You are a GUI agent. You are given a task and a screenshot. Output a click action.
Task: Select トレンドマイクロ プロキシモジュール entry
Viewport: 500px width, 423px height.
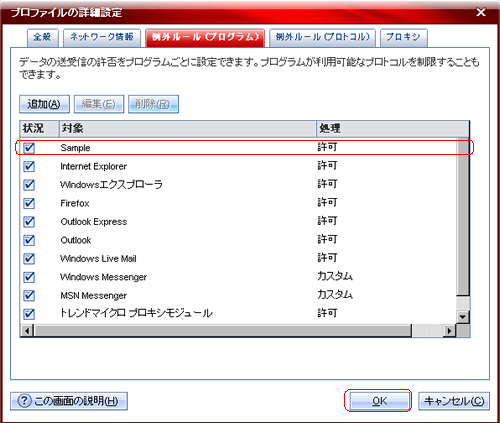tap(136, 313)
